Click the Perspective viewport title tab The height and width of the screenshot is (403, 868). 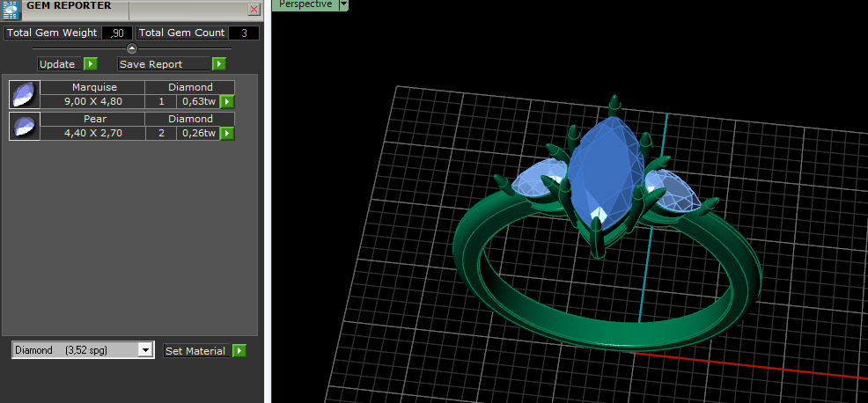pyautogui.click(x=305, y=4)
